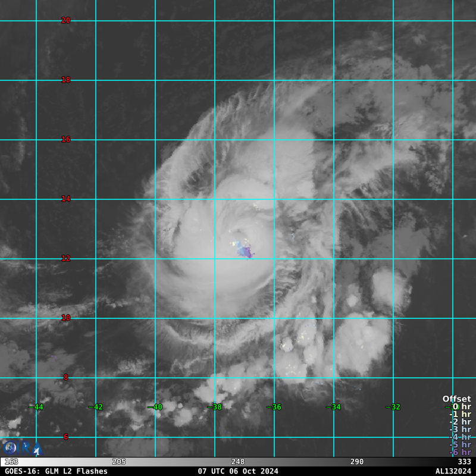
Task: Pick the 0 hr offset legend entry
Action: click(462, 406)
